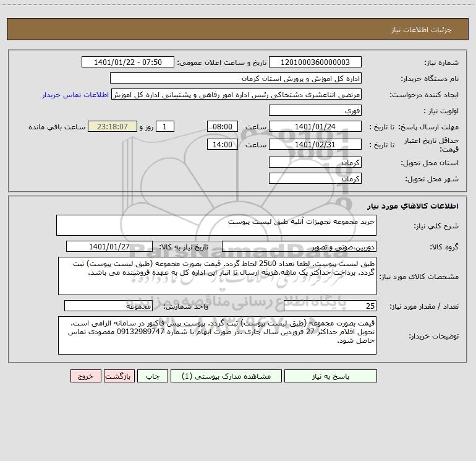
Task: Click the priority field فوري
Action: [x=315, y=110]
